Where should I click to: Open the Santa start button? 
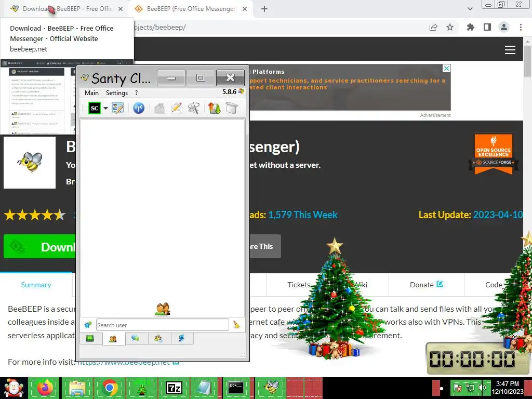coord(14,388)
